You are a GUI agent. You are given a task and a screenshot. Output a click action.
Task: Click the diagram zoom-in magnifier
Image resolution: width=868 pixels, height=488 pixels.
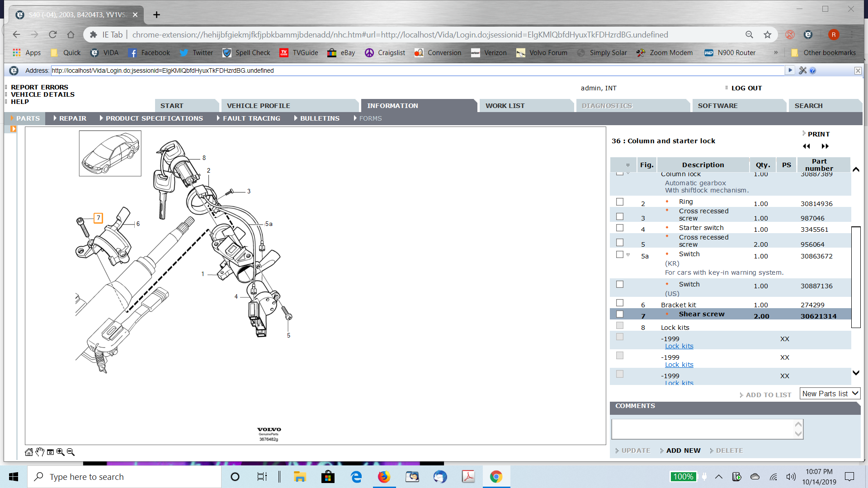click(60, 452)
